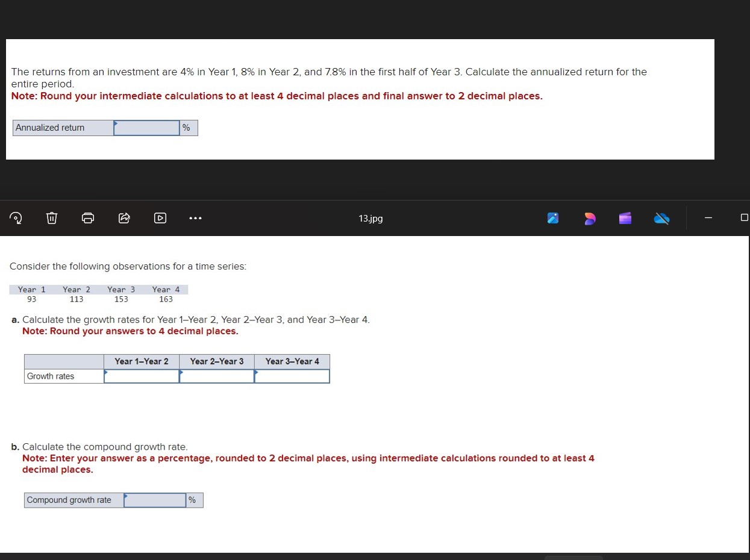Click the value 163 in the time series

(166, 299)
